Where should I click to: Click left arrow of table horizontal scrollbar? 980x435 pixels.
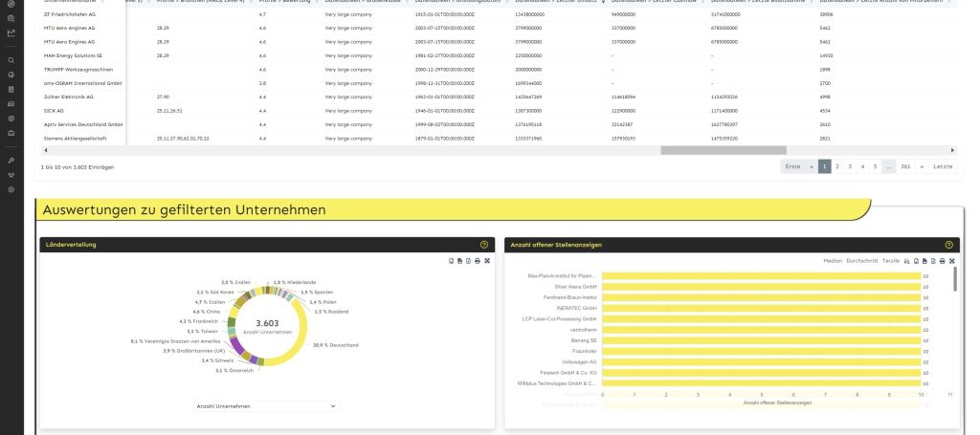pyautogui.click(x=45, y=150)
